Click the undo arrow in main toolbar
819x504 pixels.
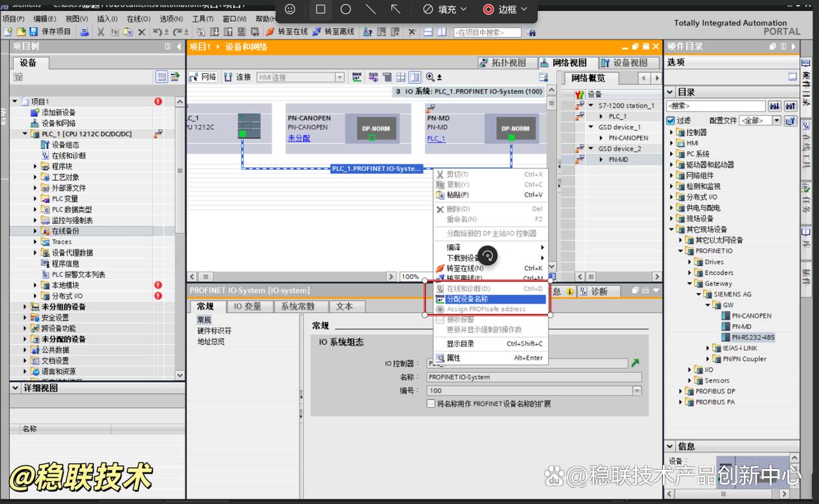tap(157, 32)
